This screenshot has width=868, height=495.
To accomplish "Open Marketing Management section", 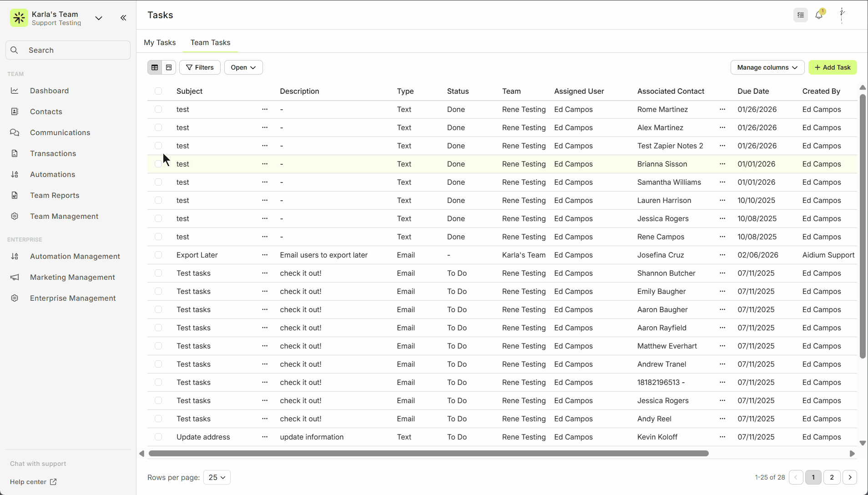I will pyautogui.click(x=72, y=277).
